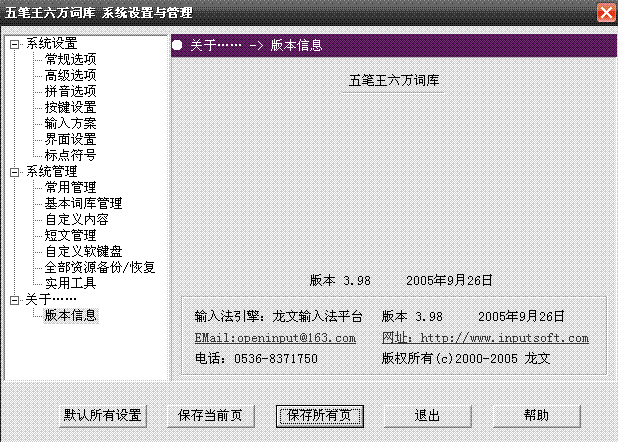Image resolution: width=618 pixels, height=442 pixels.
Task: Click the 关于…… -> 版本信息 header text
Action: (256, 45)
